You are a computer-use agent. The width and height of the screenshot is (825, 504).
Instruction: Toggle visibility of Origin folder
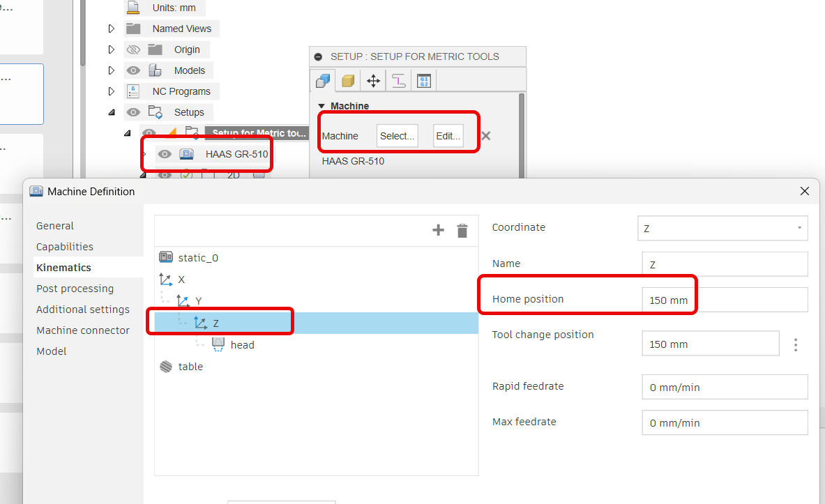coord(133,49)
